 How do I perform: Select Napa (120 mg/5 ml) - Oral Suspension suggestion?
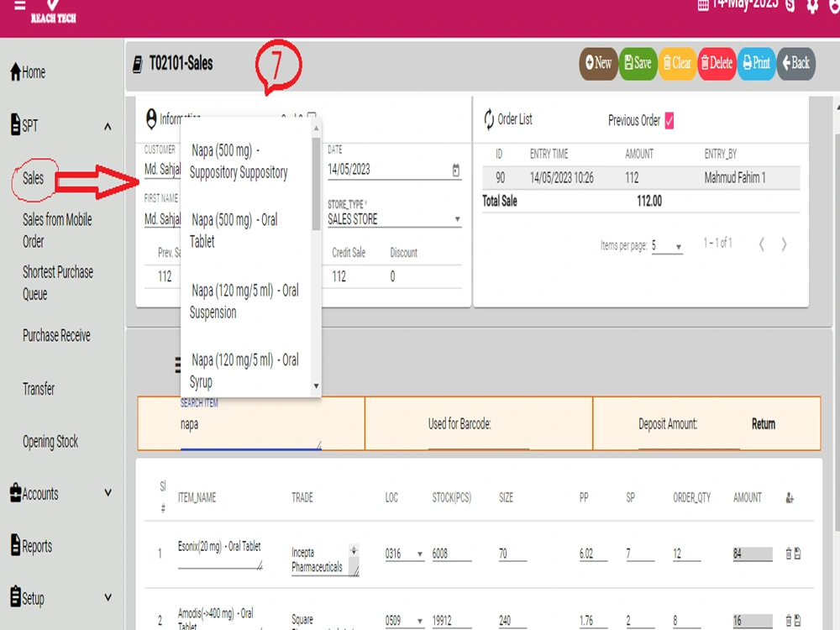[x=246, y=301]
